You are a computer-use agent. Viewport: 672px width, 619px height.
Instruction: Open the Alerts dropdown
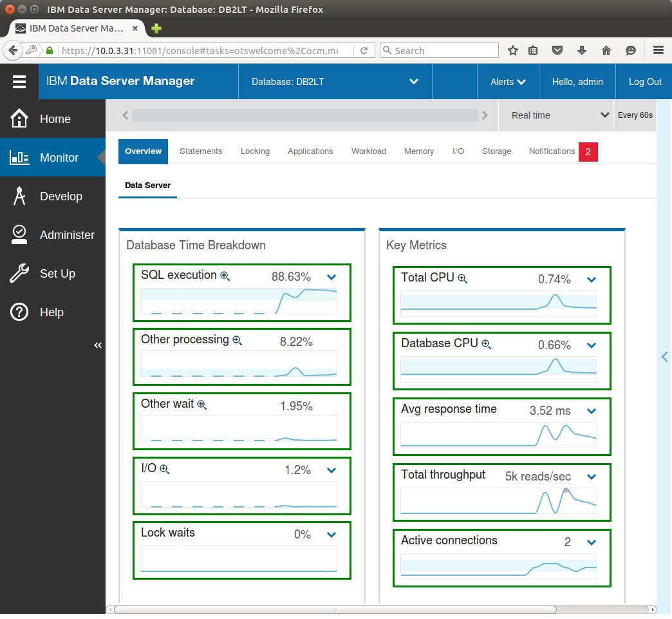[508, 82]
